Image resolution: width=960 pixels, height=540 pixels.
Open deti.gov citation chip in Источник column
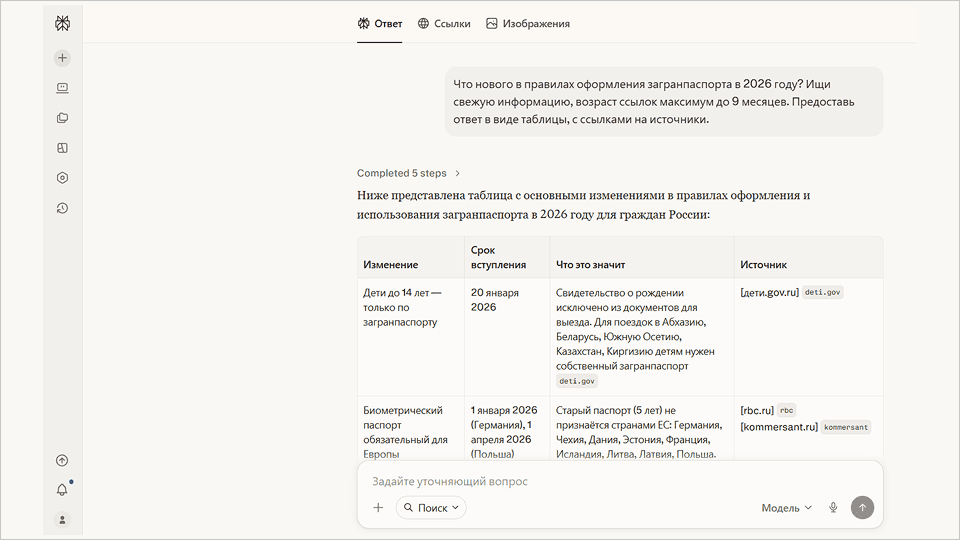coord(822,293)
